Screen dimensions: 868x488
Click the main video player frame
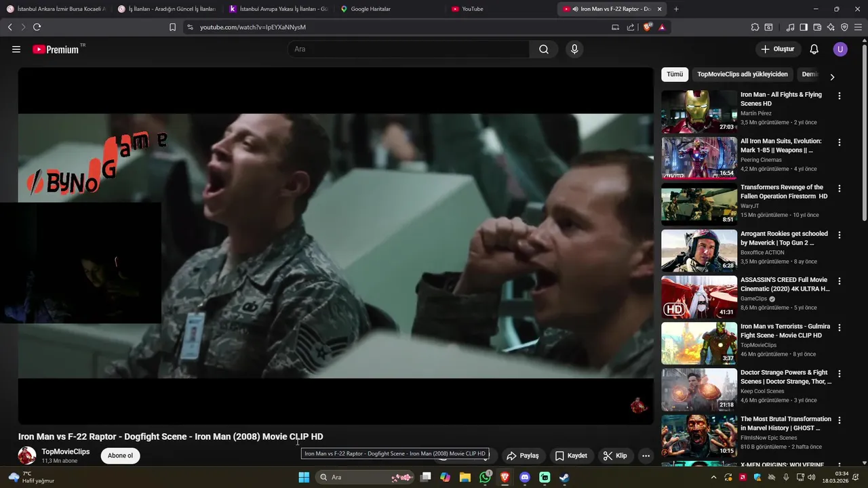coord(336,246)
